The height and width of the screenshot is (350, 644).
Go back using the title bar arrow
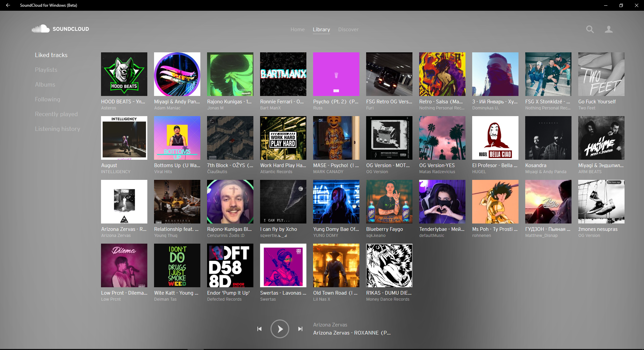click(8, 5)
